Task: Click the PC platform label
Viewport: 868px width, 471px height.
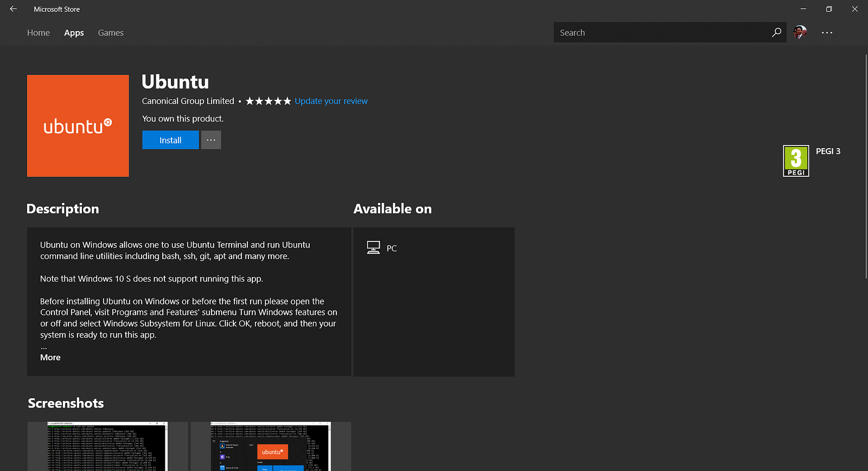Action: [392, 249]
